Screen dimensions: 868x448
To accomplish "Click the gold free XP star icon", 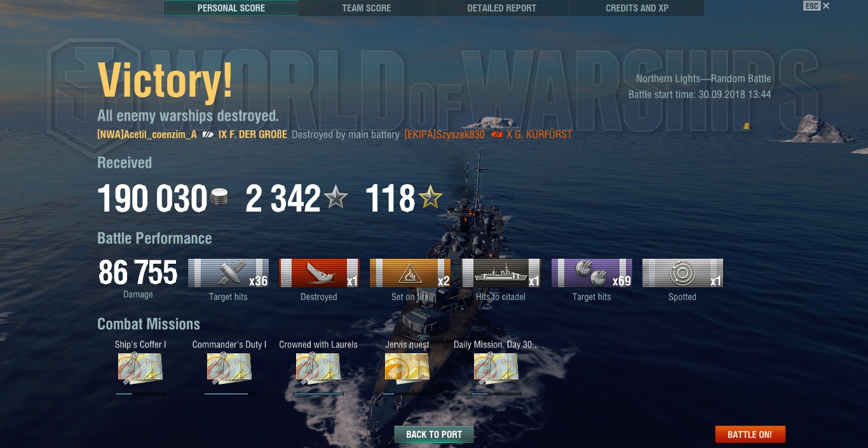I will click(430, 198).
